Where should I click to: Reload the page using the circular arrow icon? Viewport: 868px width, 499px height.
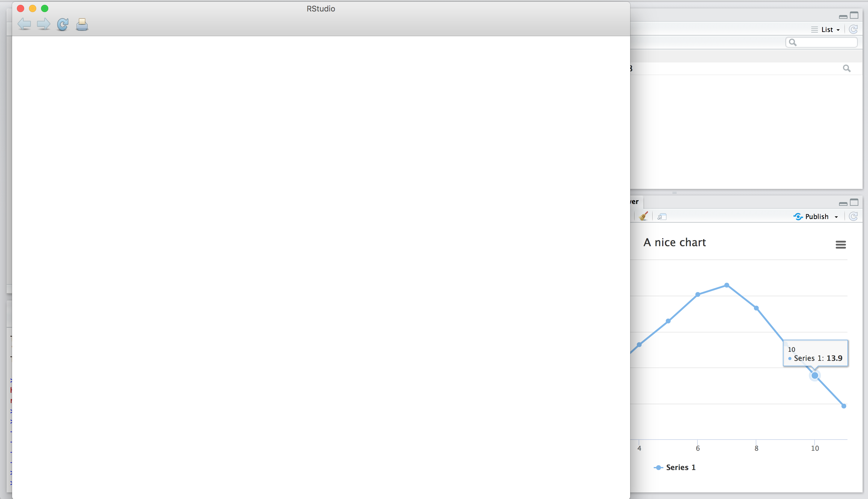click(x=62, y=24)
